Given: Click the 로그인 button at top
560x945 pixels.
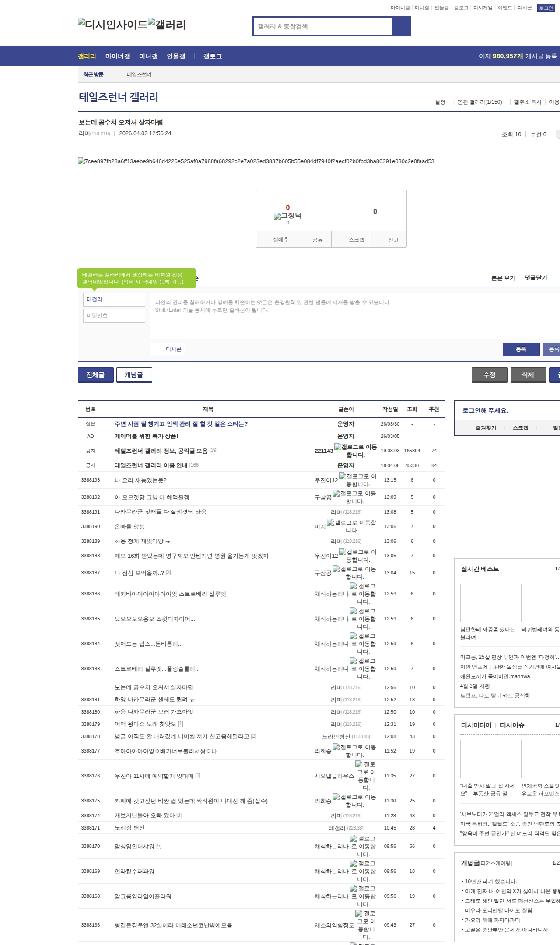Looking at the screenshot, I should [546, 8].
